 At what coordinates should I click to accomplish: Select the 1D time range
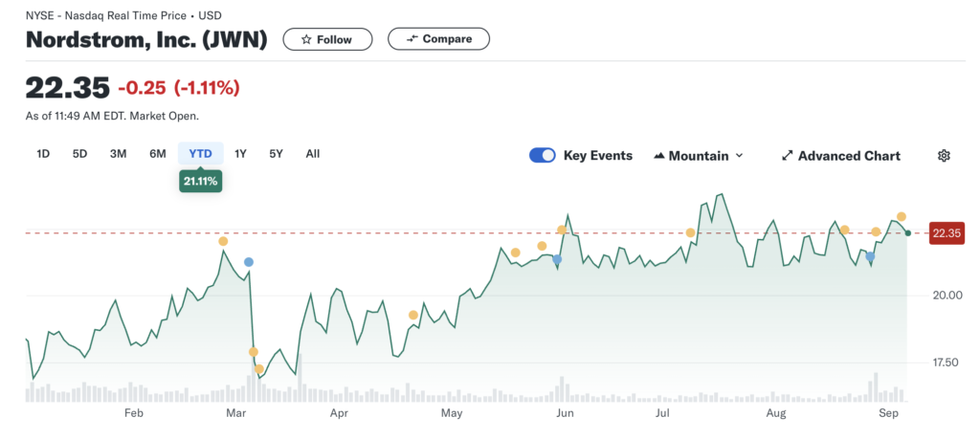click(43, 154)
